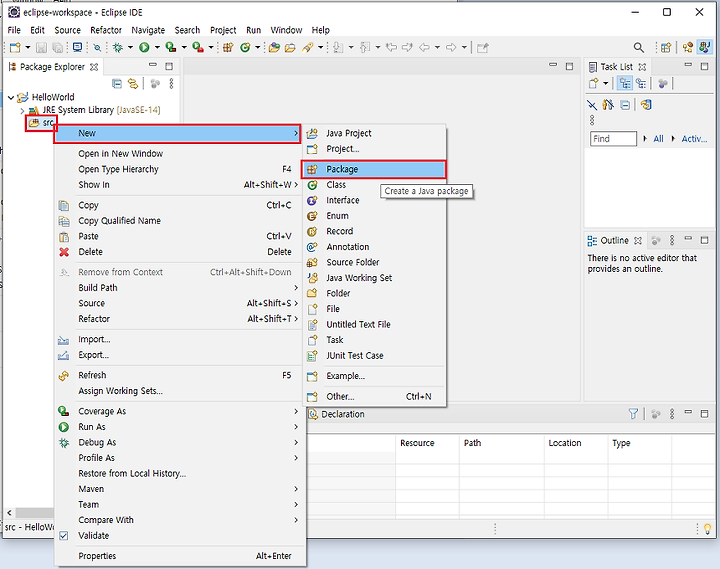Viewport: 720px width, 569px height.
Task: Click the tip lightbulb status bar icon
Action: (708, 529)
